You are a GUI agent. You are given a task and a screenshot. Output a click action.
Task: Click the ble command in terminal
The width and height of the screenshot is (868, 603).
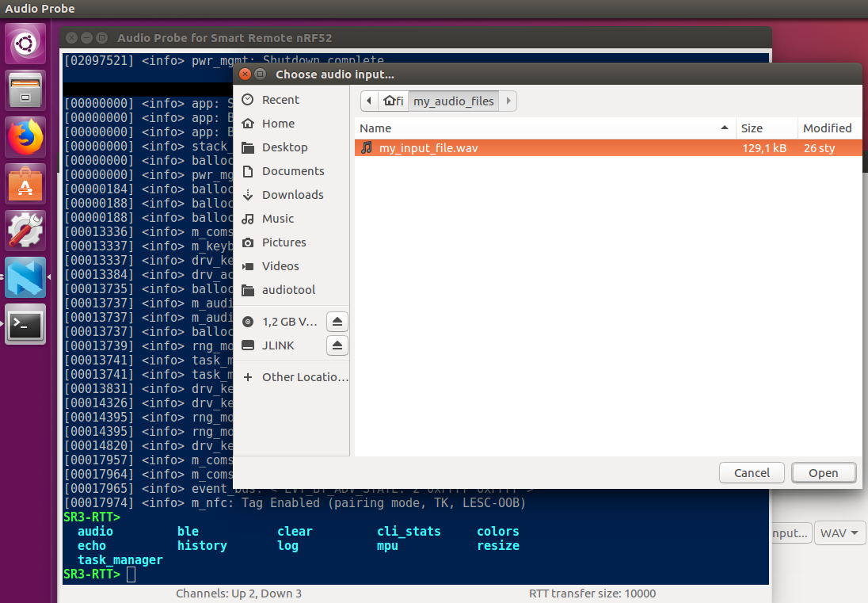pos(188,532)
